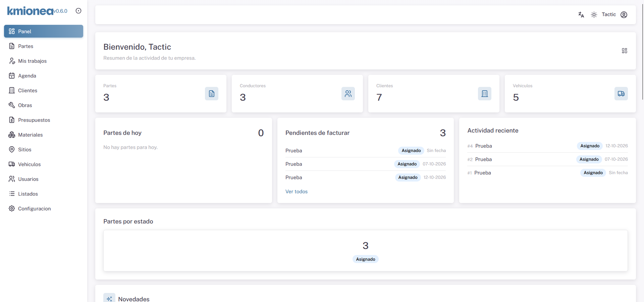The height and width of the screenshot is (302, 644).
Task: Navigate to Agenda
Action: (44, 75)
